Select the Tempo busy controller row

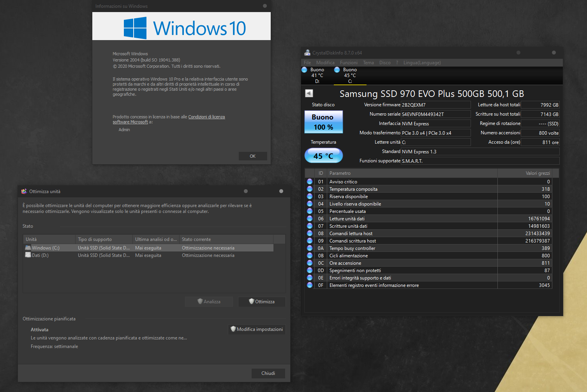pos(428,248)
